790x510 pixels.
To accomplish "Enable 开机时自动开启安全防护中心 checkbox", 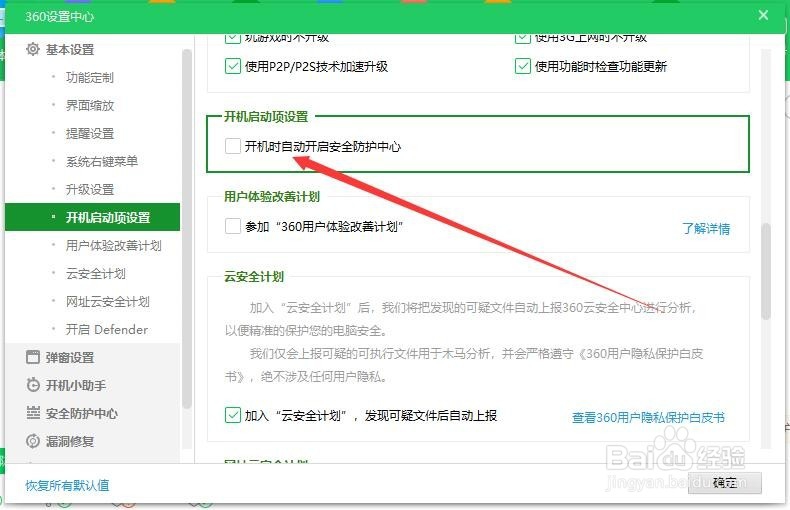I will click(232, 146).
